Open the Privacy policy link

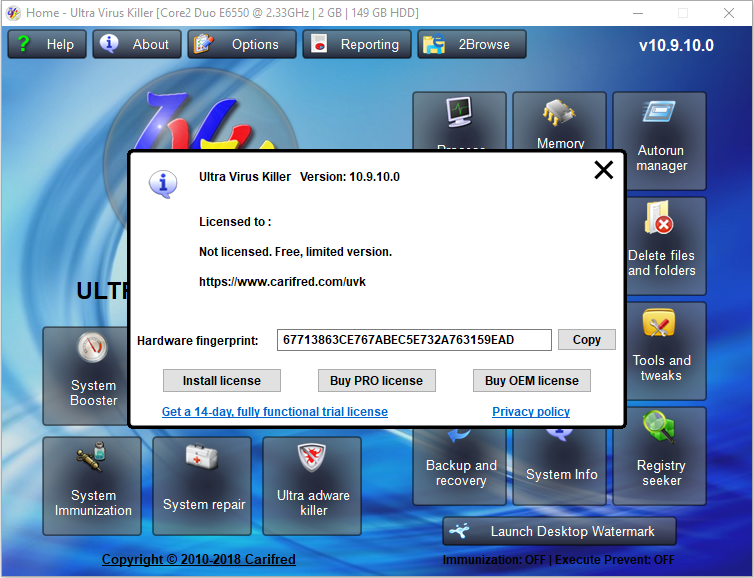point(531,412)
